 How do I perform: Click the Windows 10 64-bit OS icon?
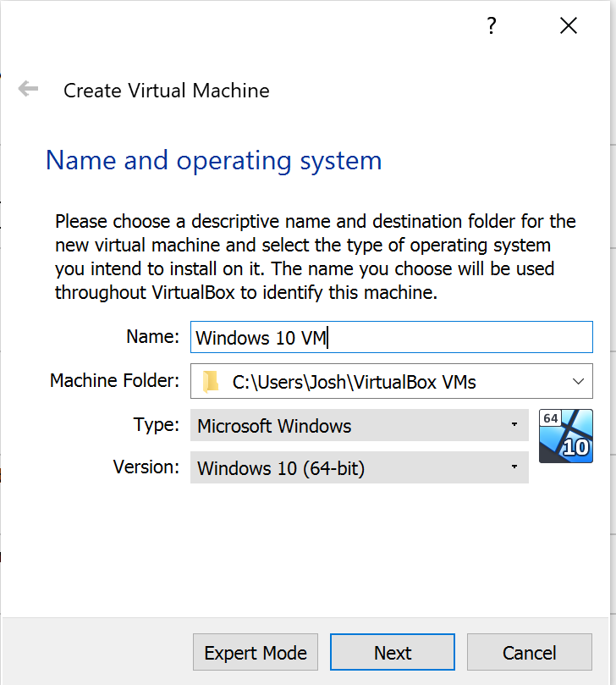click(566, 436)
